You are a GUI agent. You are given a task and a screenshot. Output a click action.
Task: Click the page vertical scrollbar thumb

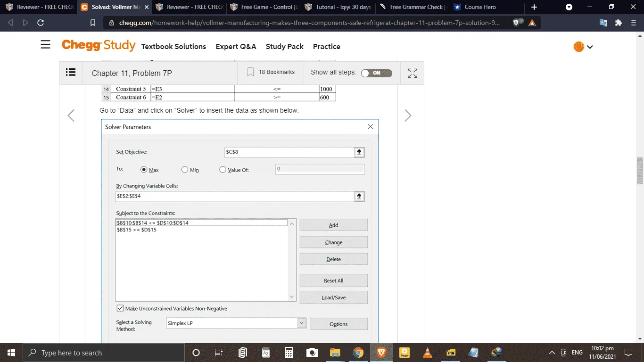click(x=640, y=171)
